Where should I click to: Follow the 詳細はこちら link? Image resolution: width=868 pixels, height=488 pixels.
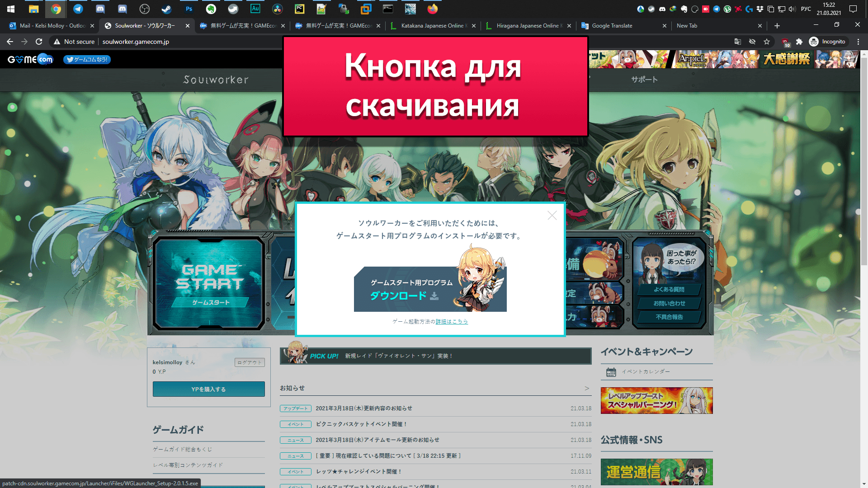coord(452,322)
